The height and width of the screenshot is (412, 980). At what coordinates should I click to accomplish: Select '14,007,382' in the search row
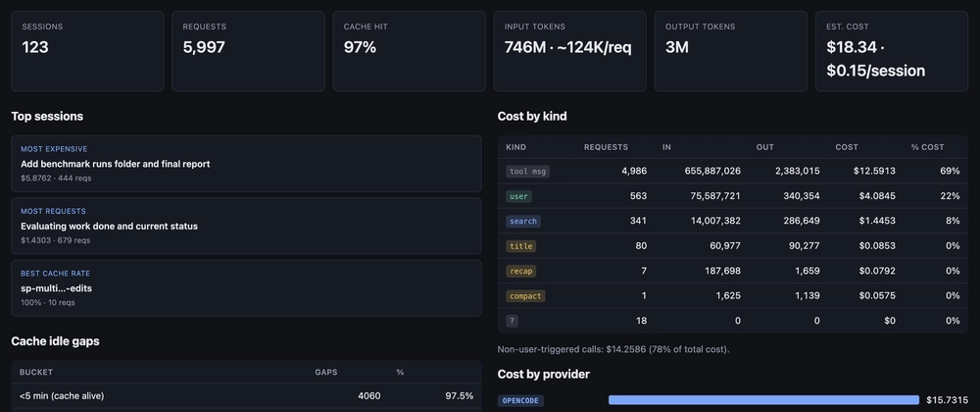point(713,222)
